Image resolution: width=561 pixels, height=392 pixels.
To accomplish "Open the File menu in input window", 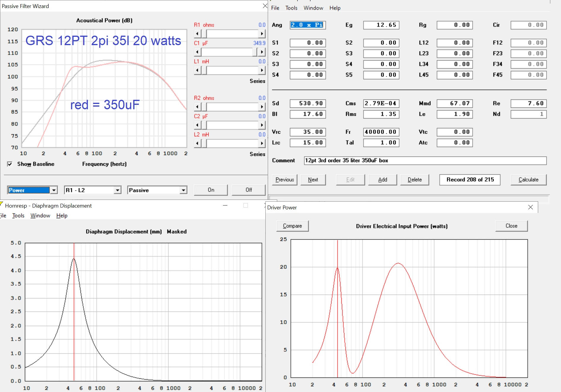I will pyautogui.click(x=275, y=8).
